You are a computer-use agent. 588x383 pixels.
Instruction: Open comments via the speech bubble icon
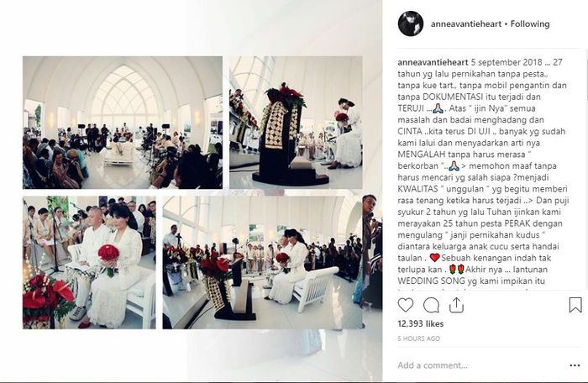pos(431,306)
